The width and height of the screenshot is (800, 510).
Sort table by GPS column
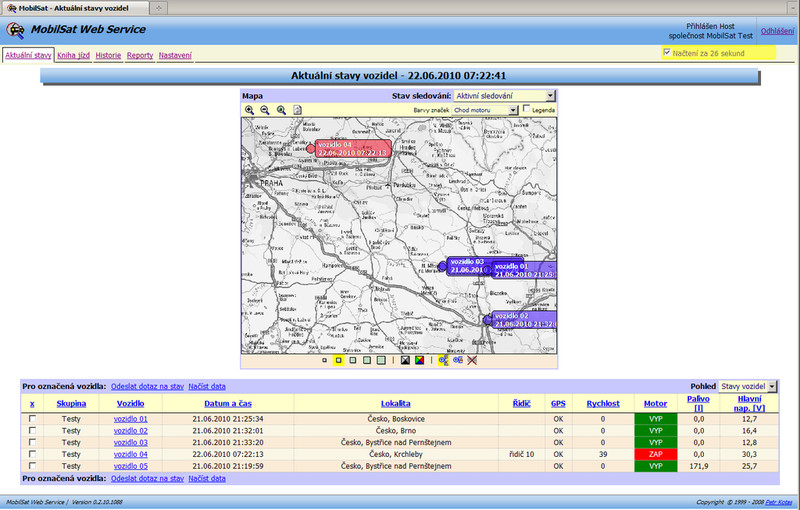[x=558, y=403]
